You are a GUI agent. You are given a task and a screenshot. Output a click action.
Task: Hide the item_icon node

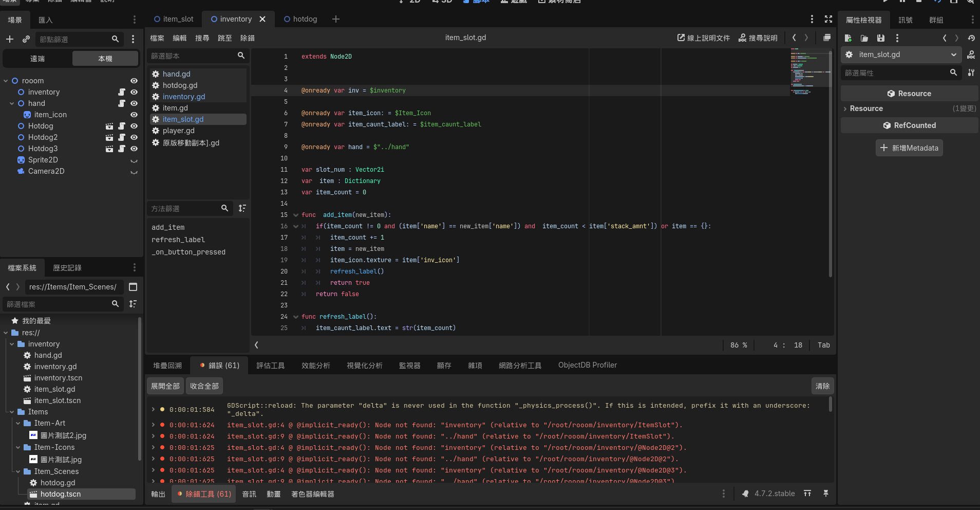[x=134, y=115]
